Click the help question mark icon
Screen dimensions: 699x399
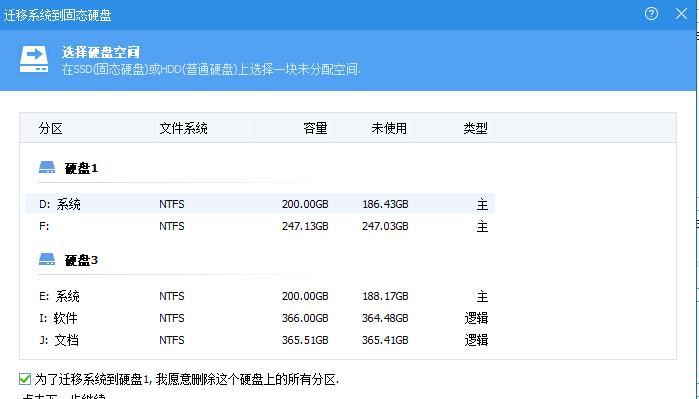point(651,14)
